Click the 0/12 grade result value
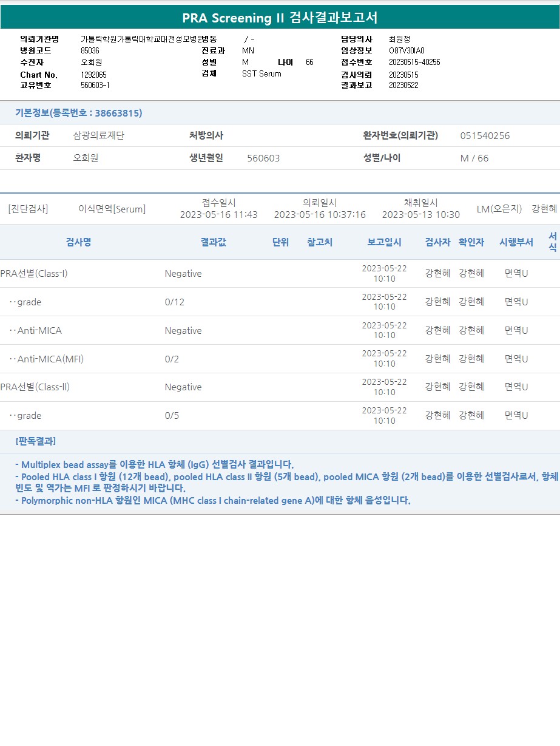Image resolution: width=560 pixels, height=746 pixels. click(175, 302)
